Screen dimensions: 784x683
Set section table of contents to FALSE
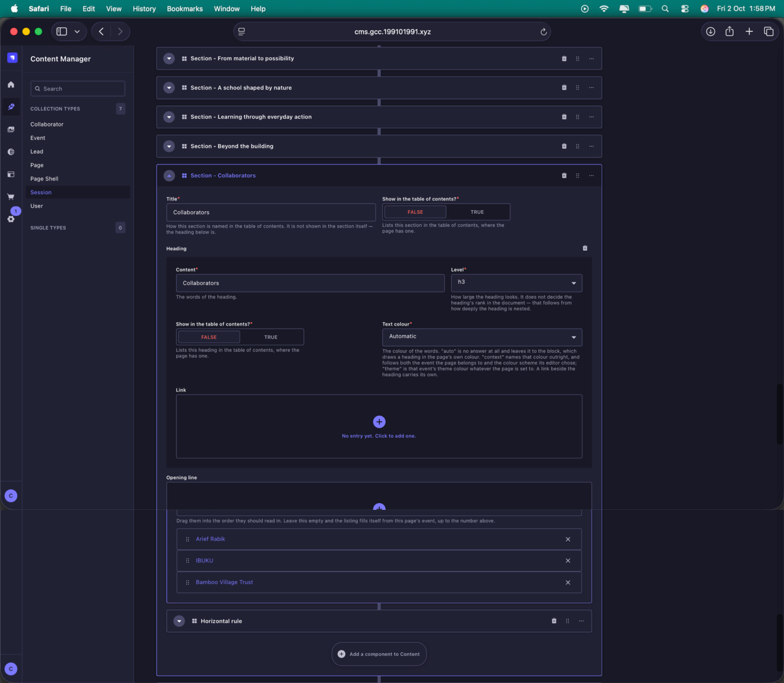pyautogui.click(x=415, y=212)
